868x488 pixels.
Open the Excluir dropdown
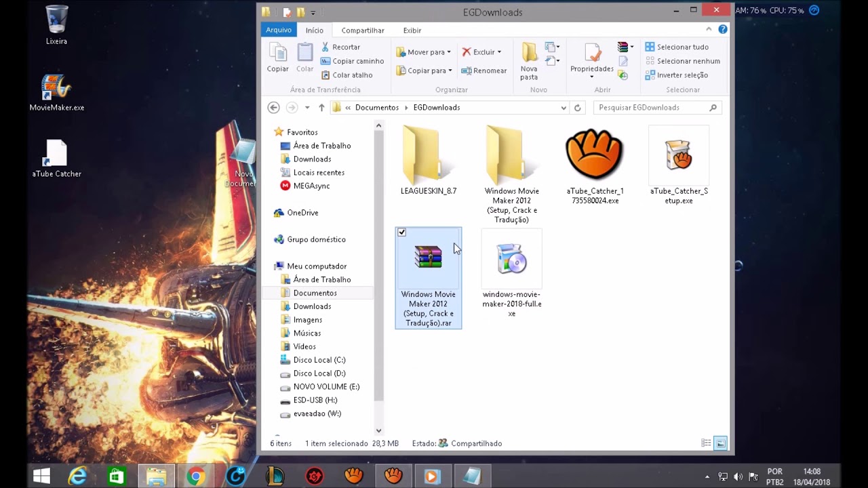tap(481, 52)
